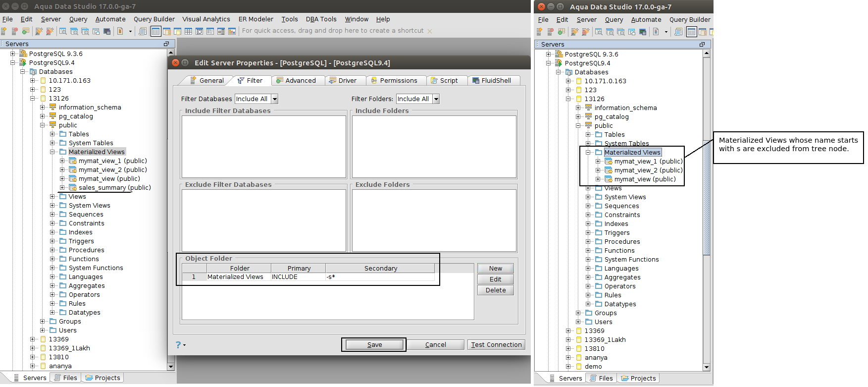Open the DBA Tools menu
The width and height of the screenshot is (868, 387).
click(321, 19)
